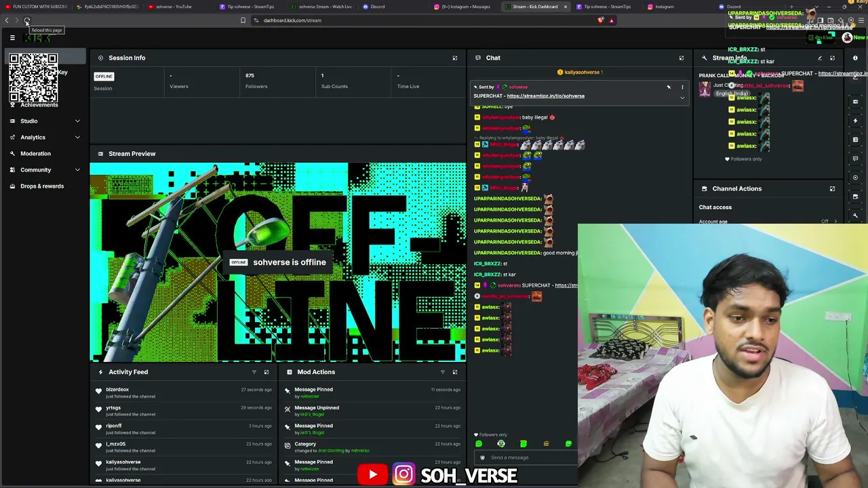Screen dimensions: 868x488
Task: Pick the first green emote below chat
Action: [x=479, y=444]
